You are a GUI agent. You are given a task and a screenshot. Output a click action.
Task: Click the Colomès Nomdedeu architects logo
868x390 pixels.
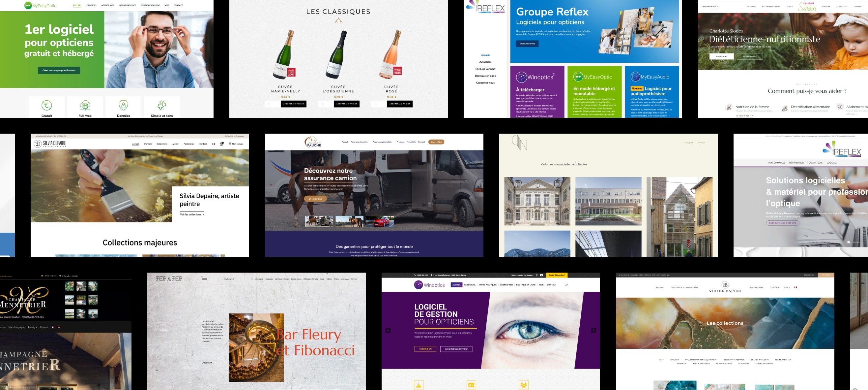[519, 142]
